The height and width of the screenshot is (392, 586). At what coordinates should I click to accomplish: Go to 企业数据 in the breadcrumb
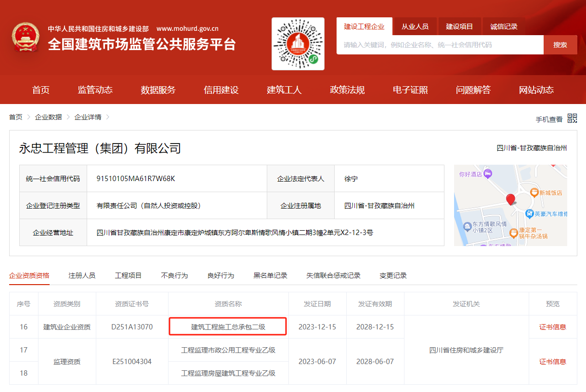48,117
